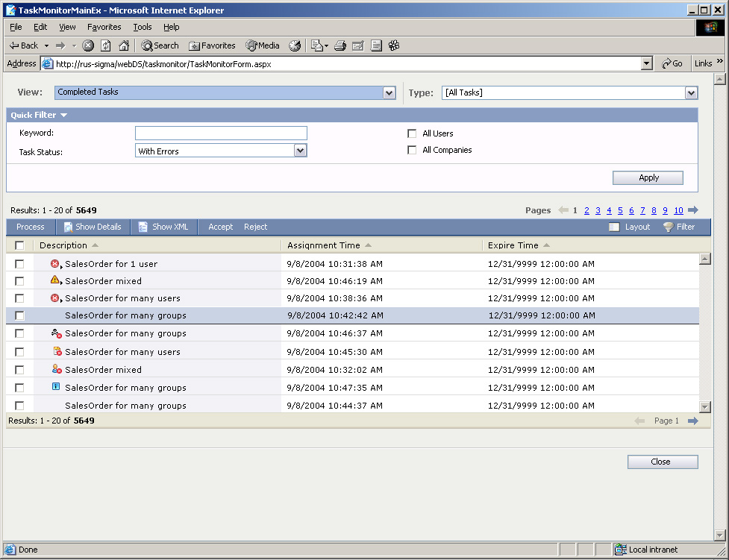Click the Layout icon in task toolbar

[x=614, y=227]
